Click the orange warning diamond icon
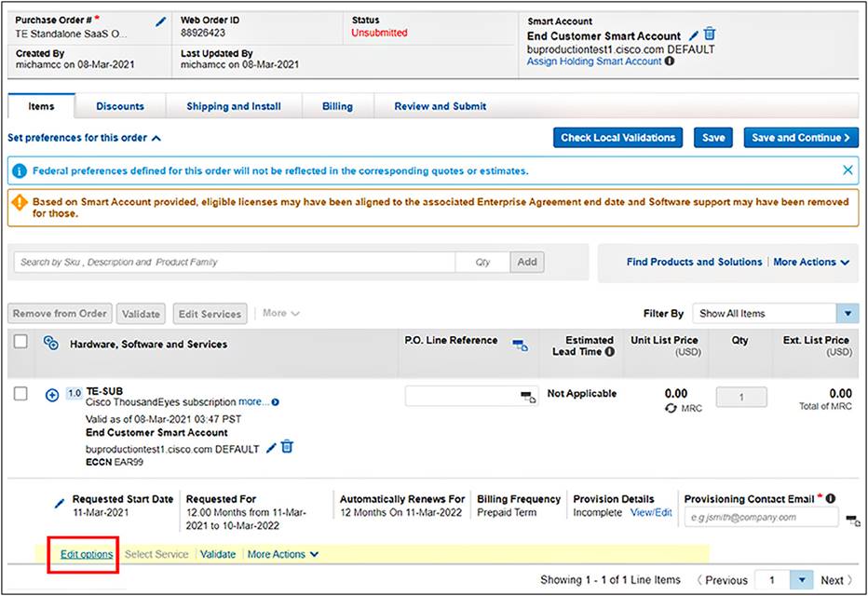Screen dimensions: 868x596 [20, 202]
